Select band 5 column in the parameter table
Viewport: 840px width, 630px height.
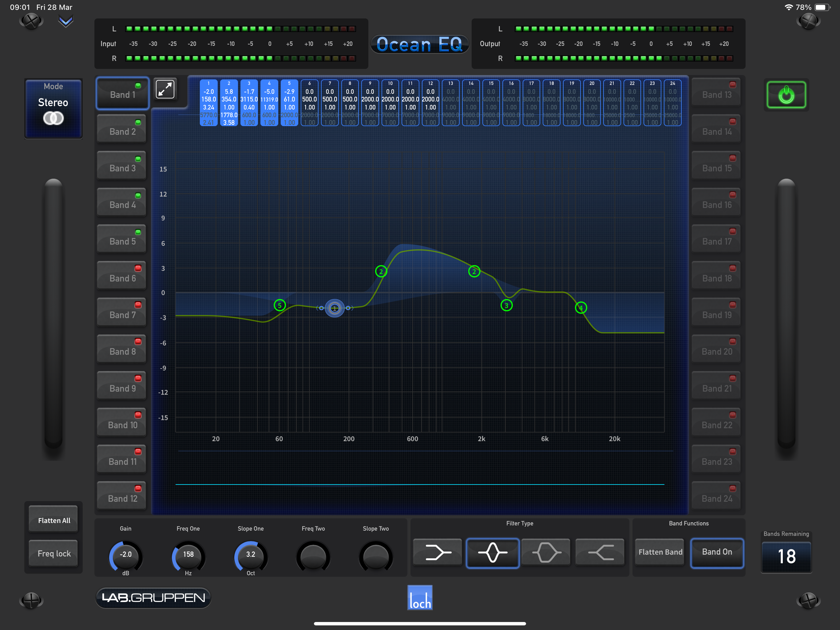pyautogui.click(x=289, y=103)
